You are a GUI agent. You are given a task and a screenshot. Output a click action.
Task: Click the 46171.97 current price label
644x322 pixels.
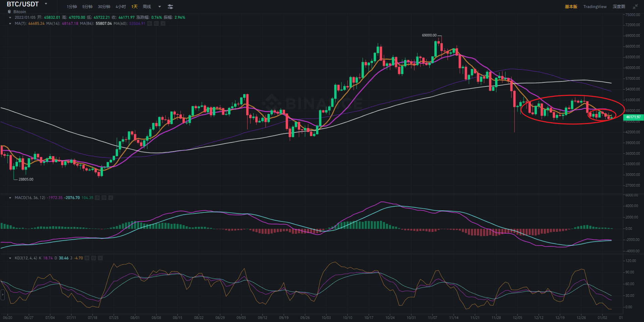pyautogui.click(x=633, y=117)
